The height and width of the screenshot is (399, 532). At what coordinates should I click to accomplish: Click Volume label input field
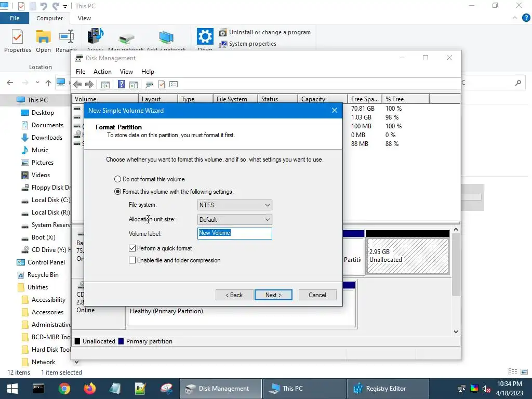pos(234,233)
